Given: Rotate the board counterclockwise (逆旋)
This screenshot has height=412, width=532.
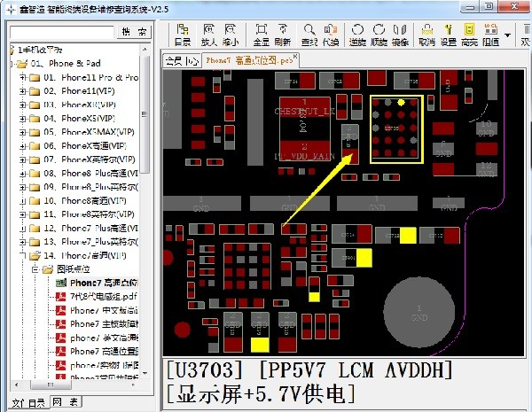Looking at the screenshot, I should click(357, 35).
